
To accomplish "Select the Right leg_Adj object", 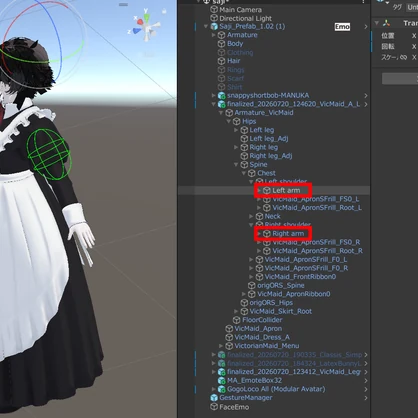I will [x=270, y=156].
